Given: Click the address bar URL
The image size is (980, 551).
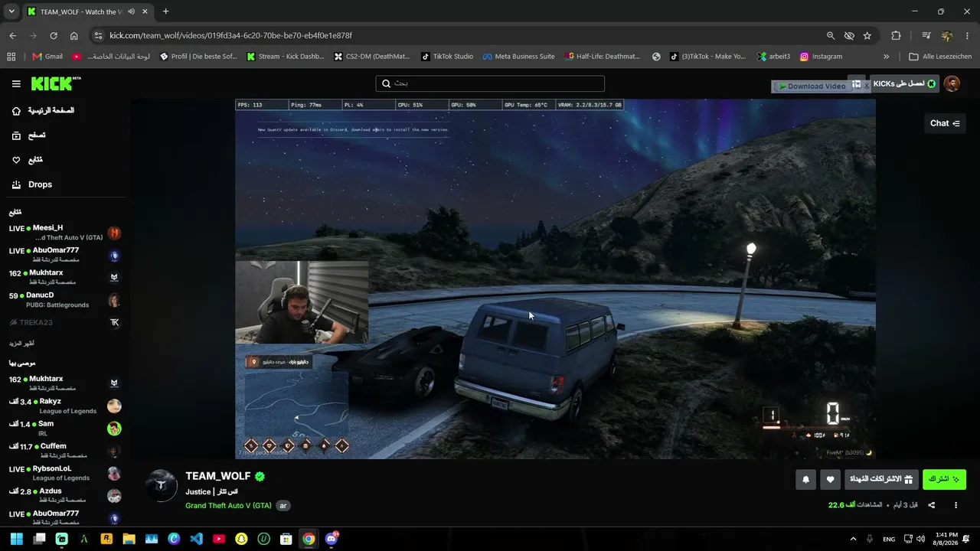Looking at the screenshot, I should [x=230, y=35].
